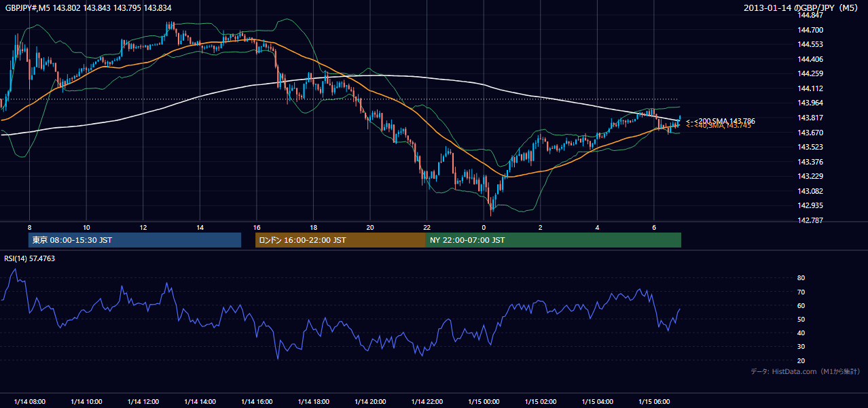The height and width of the screenshot is (408, 868).
Task: Click the 1/14 20:00 time axis label
Action: pyautogui.click(x=370, y=402)
